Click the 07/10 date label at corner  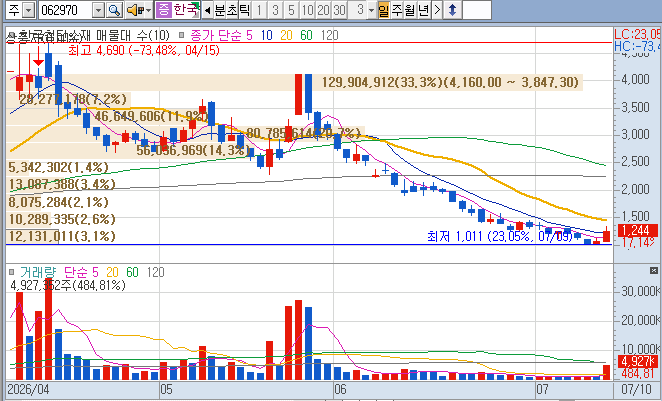coord(638,389)
